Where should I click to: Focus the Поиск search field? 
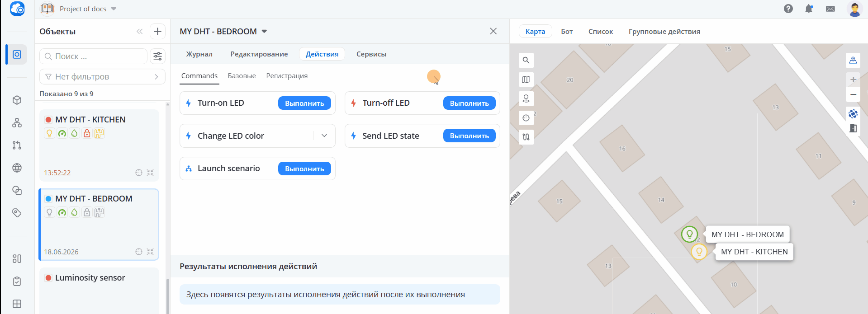(94, 56)
